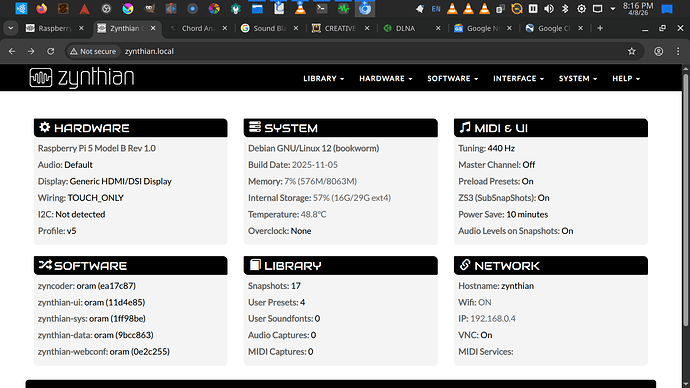Open the volume speaker tray icon
The width and height of the screenshot is (690, 388).
click(549, 8)
